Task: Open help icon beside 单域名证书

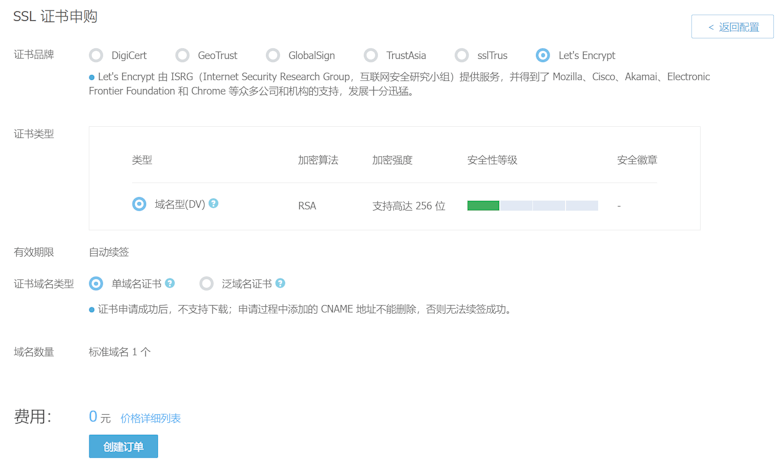Action: click(x=170, y=283)
